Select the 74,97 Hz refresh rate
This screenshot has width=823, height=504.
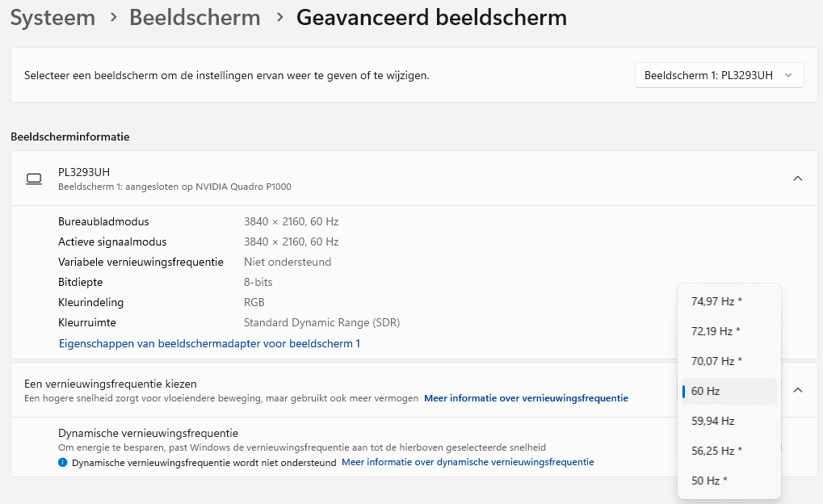(728, 300)
